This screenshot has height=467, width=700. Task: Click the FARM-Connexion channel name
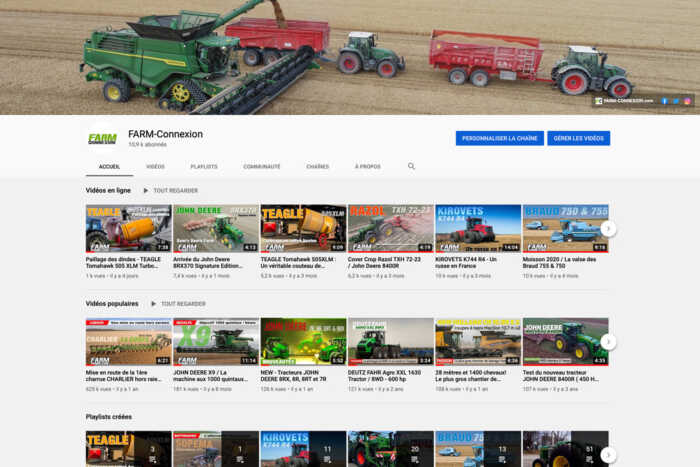pos(165,134)
